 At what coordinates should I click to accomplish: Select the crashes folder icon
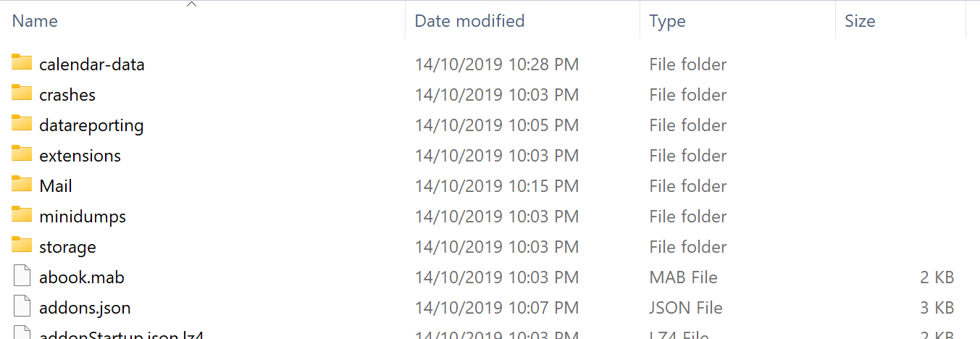pos(22,93)
